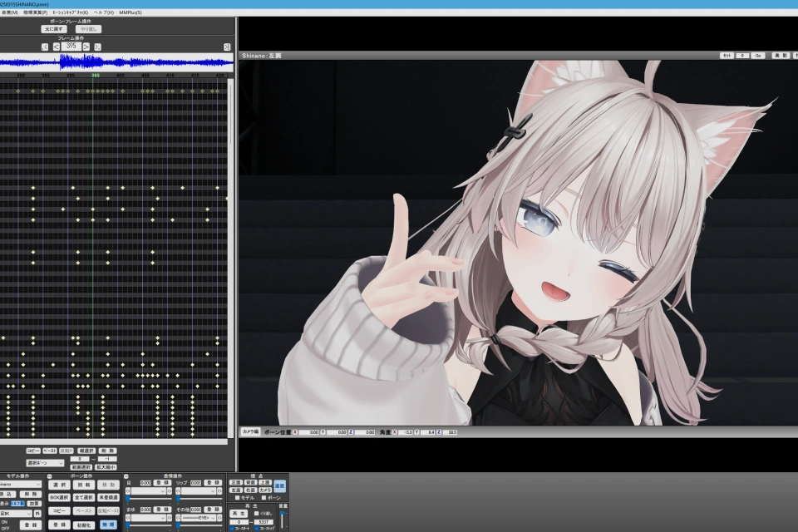Go to the next frame arrow
The width and height of the screenshot is (798, 532).
[x=86, y=47]
